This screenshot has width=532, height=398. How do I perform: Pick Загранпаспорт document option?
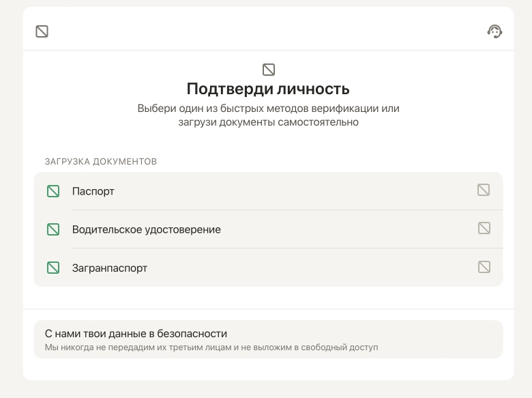(x=268, y=268)
